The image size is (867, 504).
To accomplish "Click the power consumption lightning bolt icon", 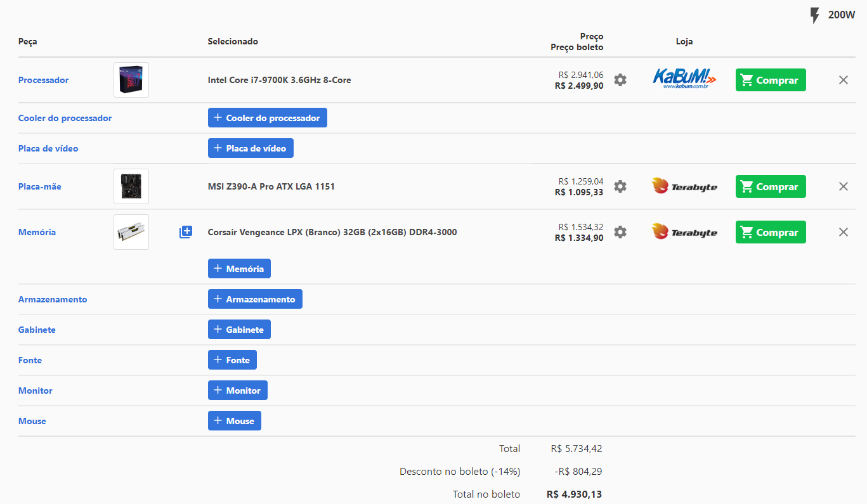I will pyautogui.click(x=816, y=15).
